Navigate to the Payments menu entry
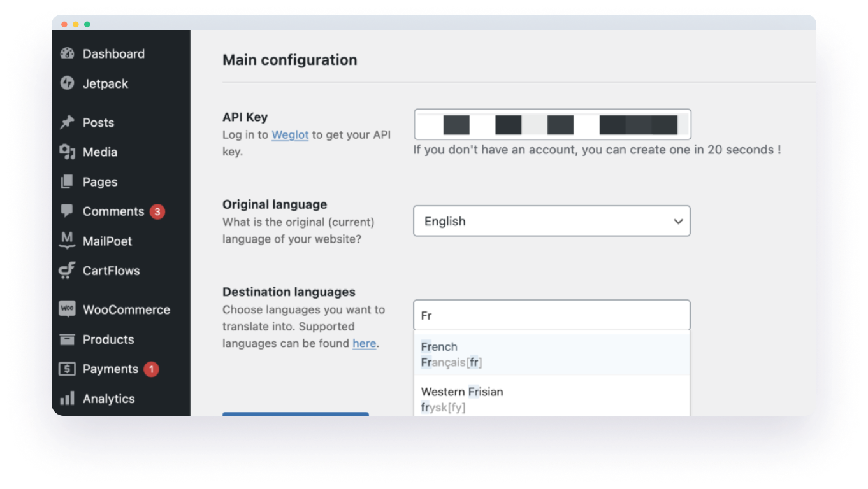Viewport: 868px width, 489px height. coord(110,369)
